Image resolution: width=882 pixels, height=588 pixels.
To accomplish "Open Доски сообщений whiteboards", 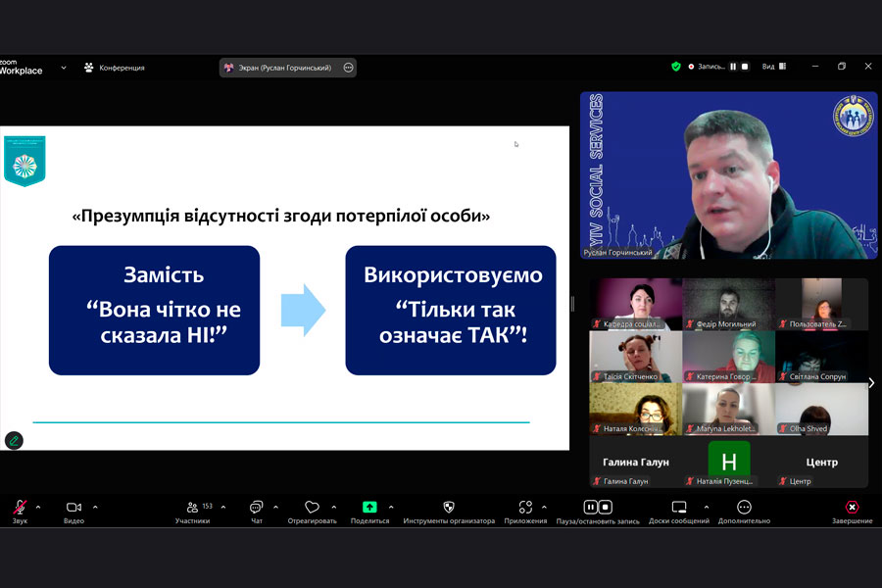I will click(679, 511).
